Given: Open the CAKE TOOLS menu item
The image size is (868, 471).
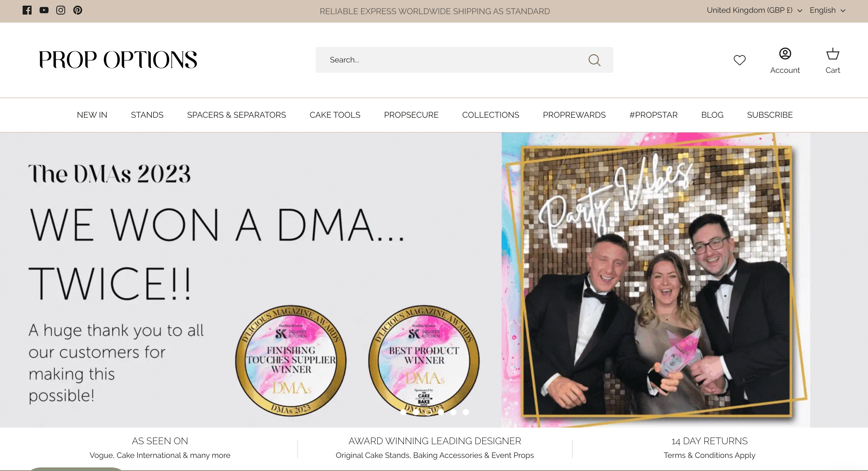Looking at the screenshot, I should [x=335, y=115].
